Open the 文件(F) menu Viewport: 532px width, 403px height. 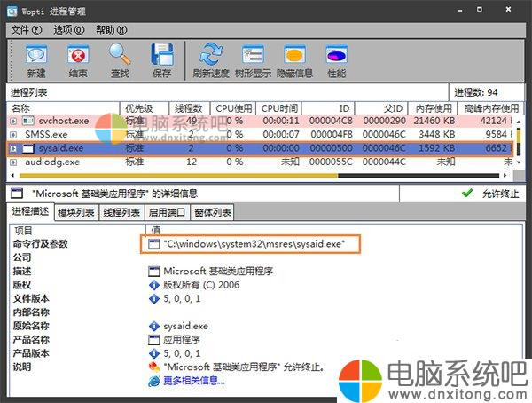pyautogui.click(x=26, y=30)
